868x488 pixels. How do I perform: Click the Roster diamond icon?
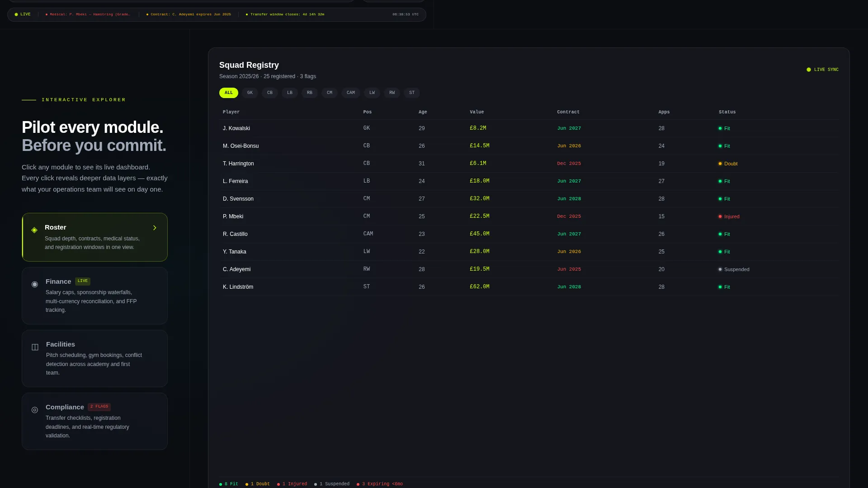click(x=34, y=230)
